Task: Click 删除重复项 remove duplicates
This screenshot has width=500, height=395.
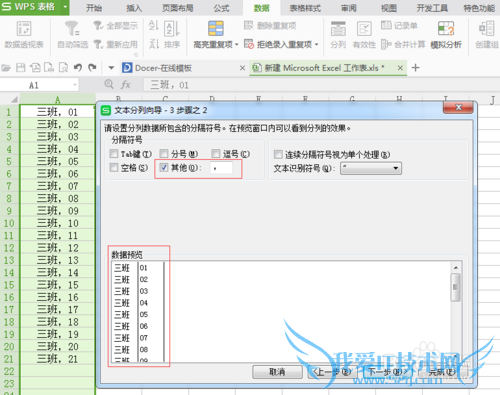Action: (270, 25)
